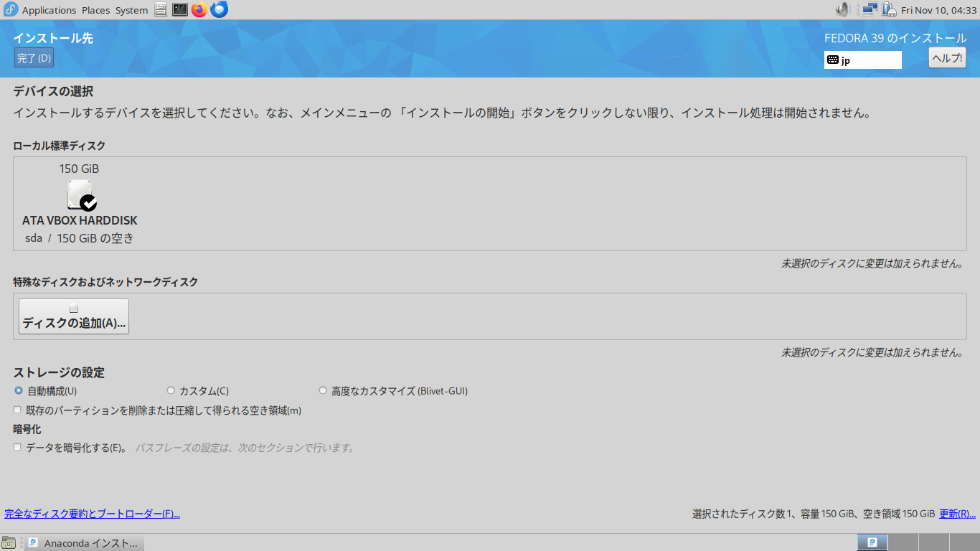Click the 暗号化 heading
Screen dimensions: 980x551
pos(27,429)
